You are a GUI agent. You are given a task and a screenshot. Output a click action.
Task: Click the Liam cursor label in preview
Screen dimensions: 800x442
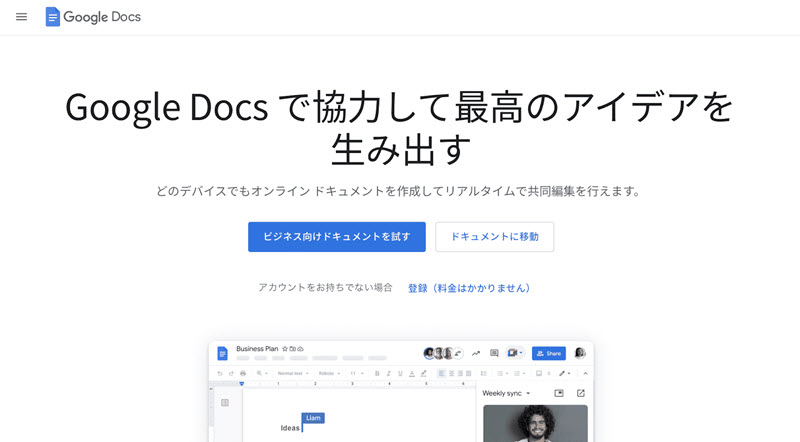pyautogui.click(x=313, y=418)
